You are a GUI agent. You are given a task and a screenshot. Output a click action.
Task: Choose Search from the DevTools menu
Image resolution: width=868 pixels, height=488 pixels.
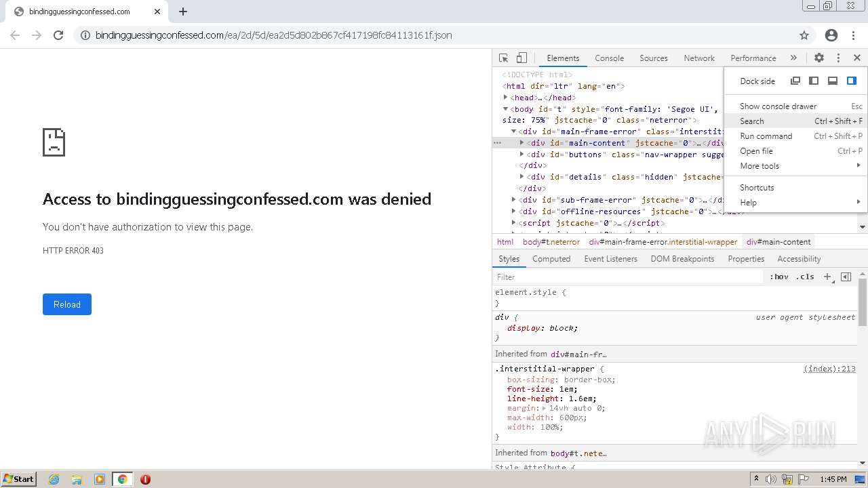795,121
